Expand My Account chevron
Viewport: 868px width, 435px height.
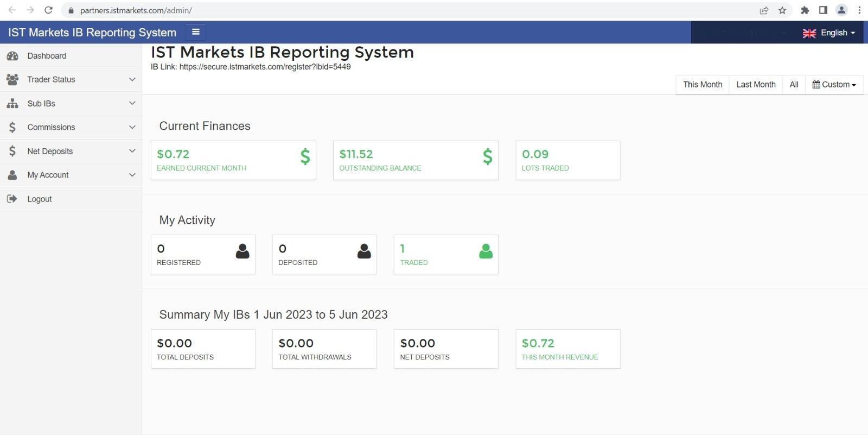coord(132,175)
